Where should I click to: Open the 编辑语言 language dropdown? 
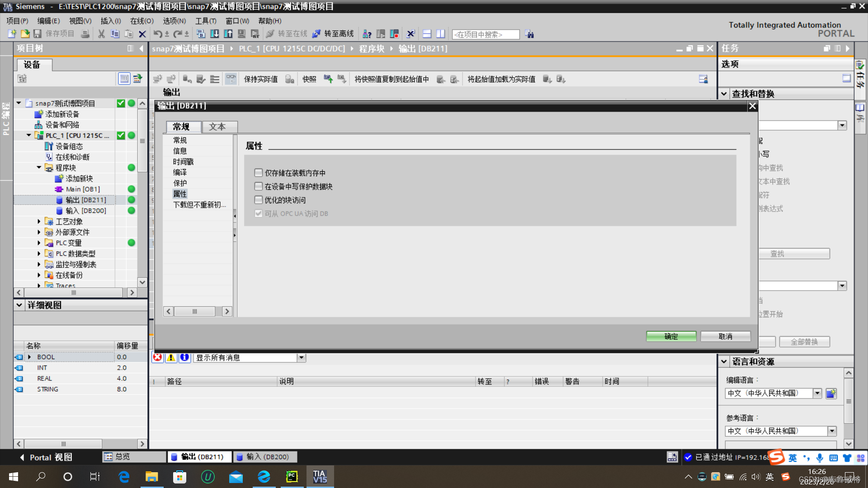click(x=817, y=393)
